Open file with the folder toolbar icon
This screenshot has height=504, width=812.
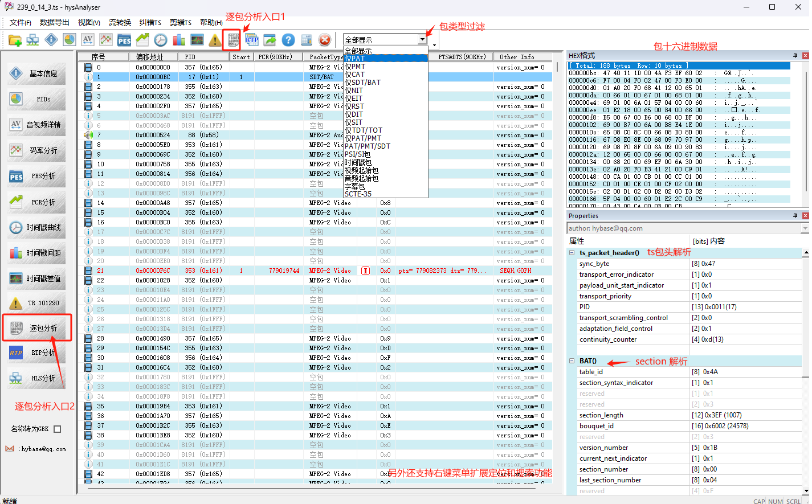[15, 40]
